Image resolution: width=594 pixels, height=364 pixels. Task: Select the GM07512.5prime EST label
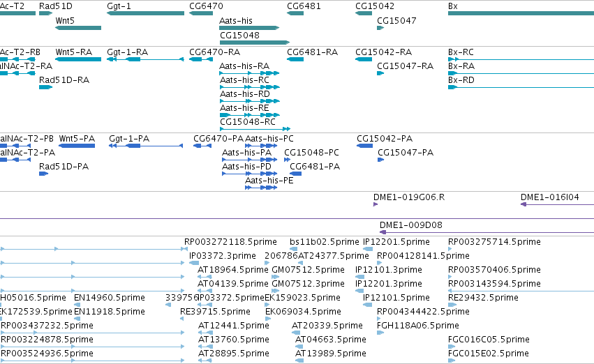308,270
